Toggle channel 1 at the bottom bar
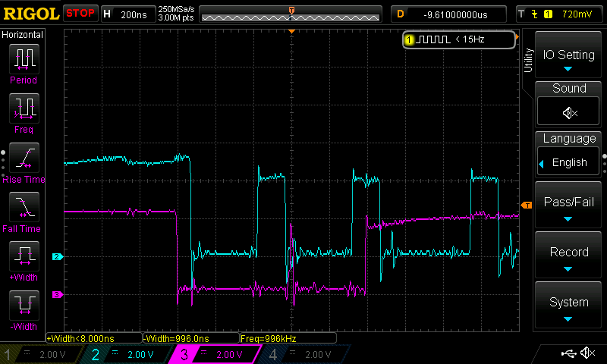This screenshot has width=607, height=364. pyautogui.click(x=42, y=354)
